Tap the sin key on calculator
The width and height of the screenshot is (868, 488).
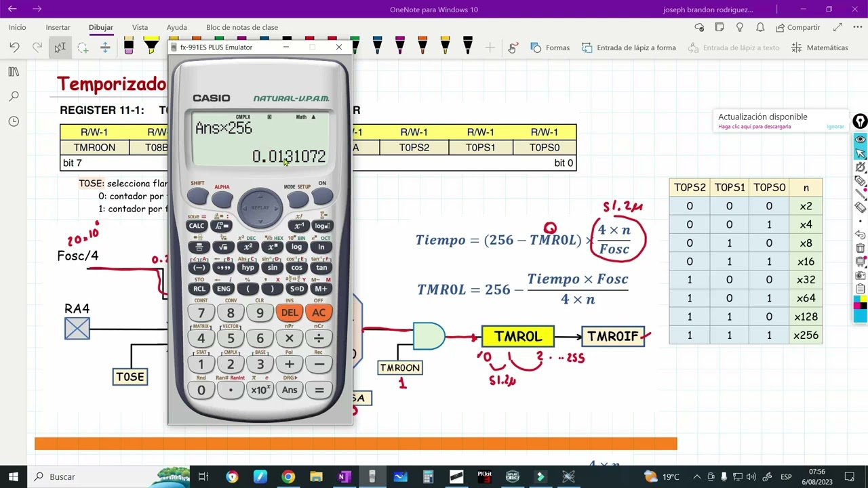click(x=272, y=267)
